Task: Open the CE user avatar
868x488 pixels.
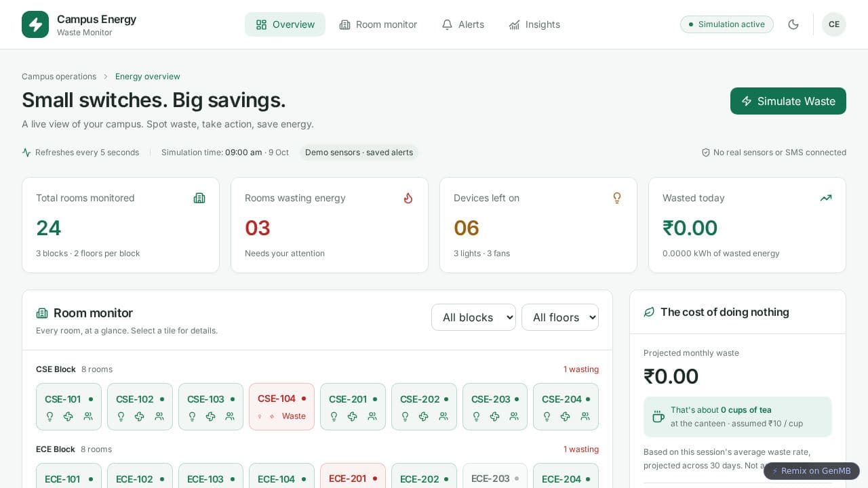Action: tap(834, 24)
